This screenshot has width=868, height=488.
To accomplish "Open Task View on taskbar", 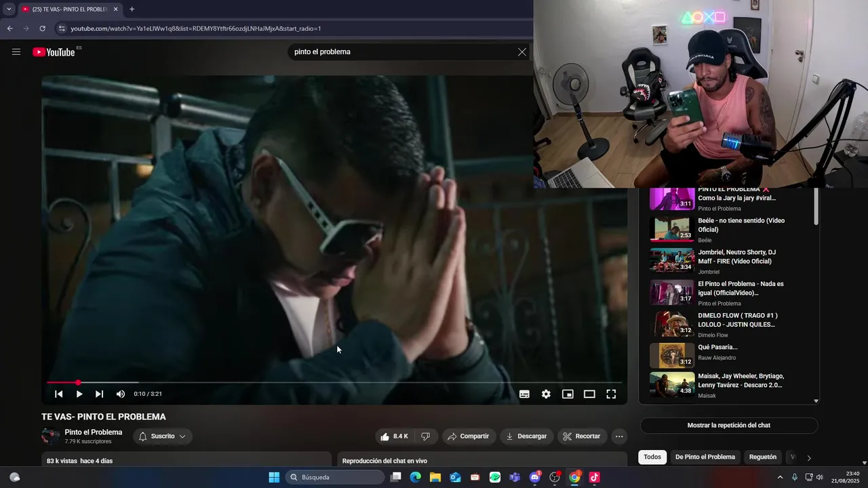I will [x=396, y=477].
